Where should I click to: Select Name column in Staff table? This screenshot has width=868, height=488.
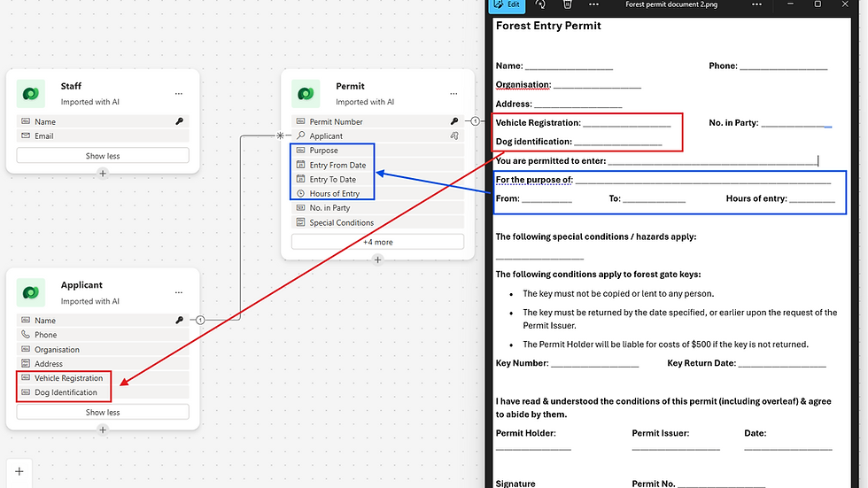[103, 121]
